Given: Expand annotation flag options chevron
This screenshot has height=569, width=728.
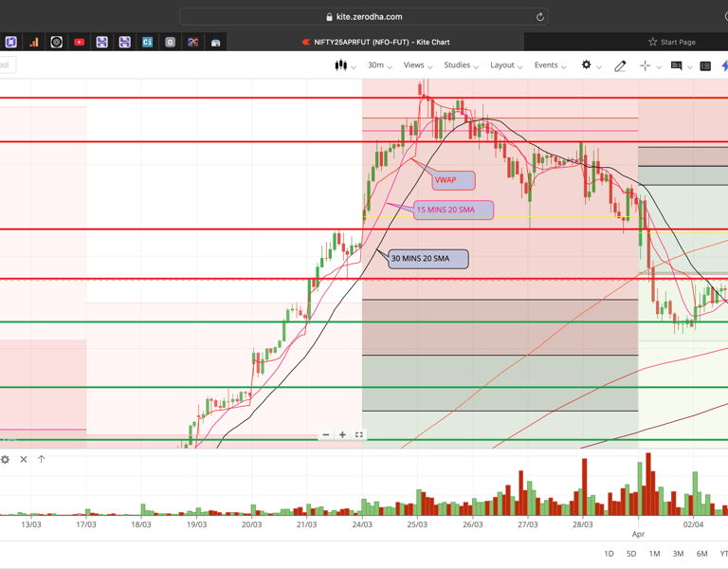Looking at the screenshot, I should pos(690,67).
